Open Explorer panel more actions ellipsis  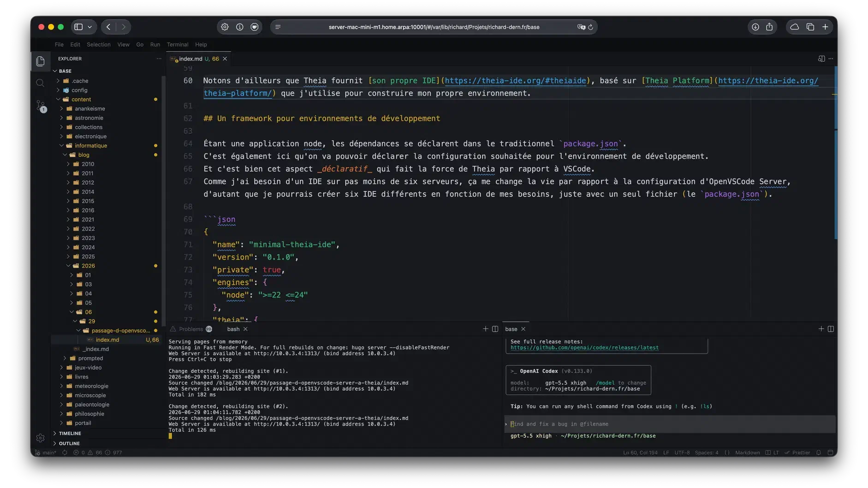pyautogui.click(x=159, y=59)
